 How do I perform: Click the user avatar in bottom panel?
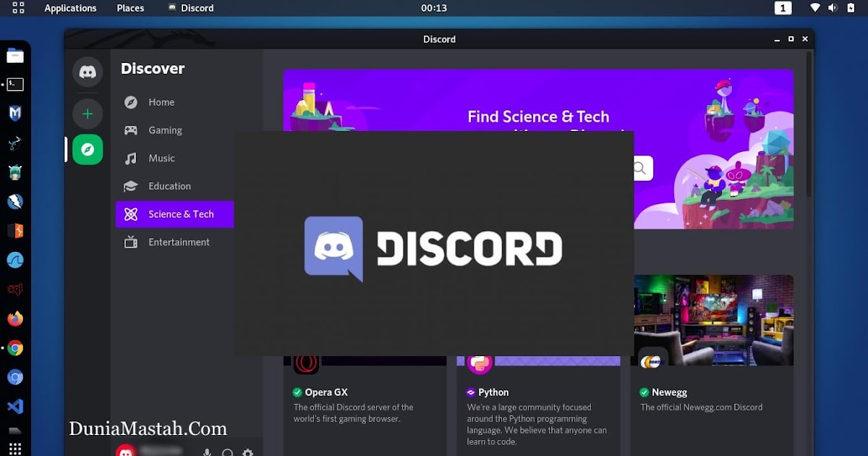pyautogui.click(x=126, y=452)
